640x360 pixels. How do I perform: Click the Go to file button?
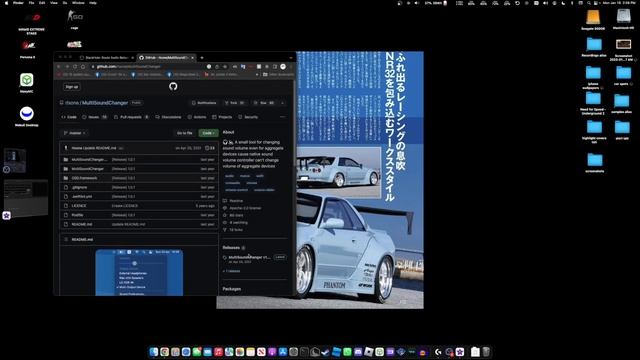(x=184, y=133)
